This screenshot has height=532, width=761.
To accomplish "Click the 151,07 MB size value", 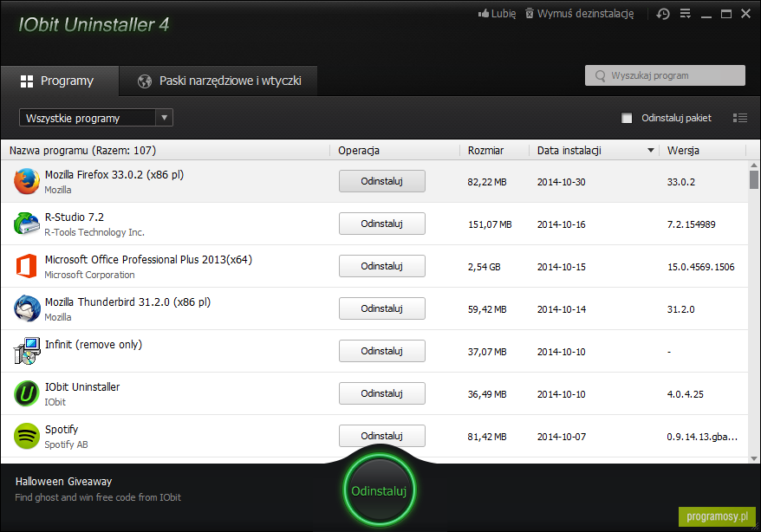I will coord(490,224).
